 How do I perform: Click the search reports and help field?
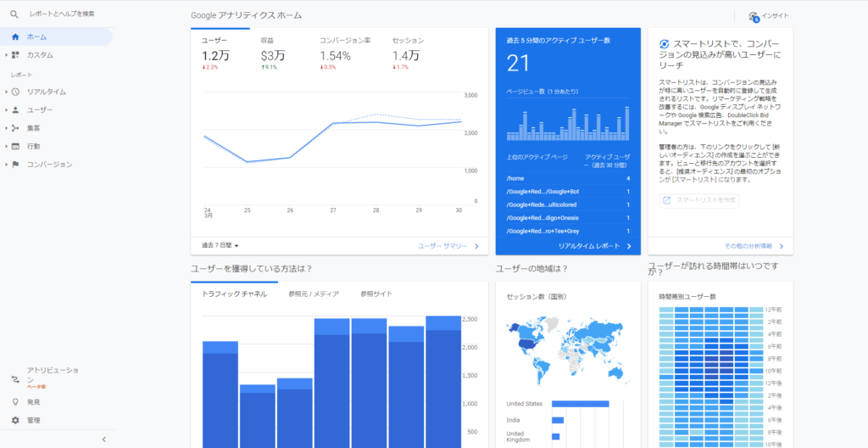pyautogui.click(x=62, y=14)
